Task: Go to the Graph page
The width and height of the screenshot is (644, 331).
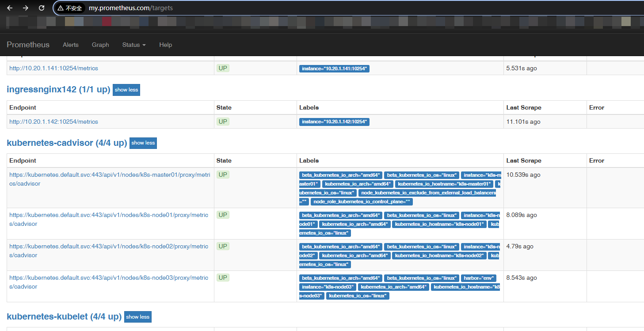Action: pyautogui.click(x=100, y=45)
